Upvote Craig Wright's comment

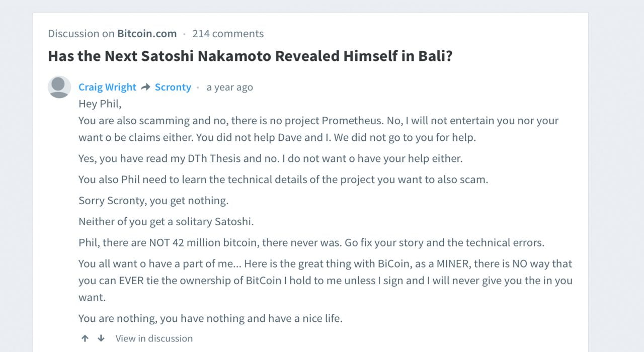85,338
